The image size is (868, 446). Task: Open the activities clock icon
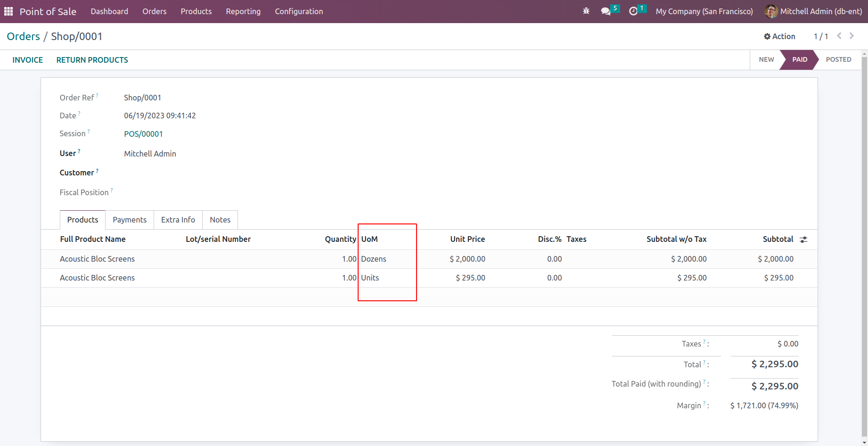pos(633,11)
